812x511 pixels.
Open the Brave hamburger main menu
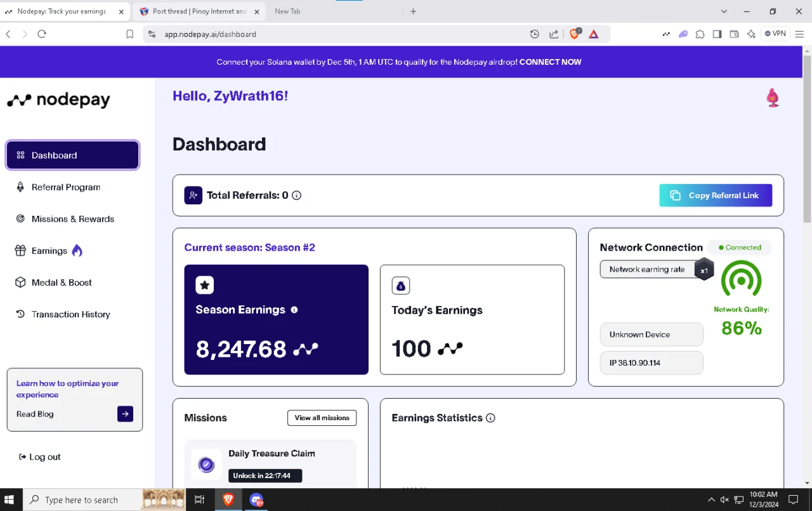pos(799,34)
